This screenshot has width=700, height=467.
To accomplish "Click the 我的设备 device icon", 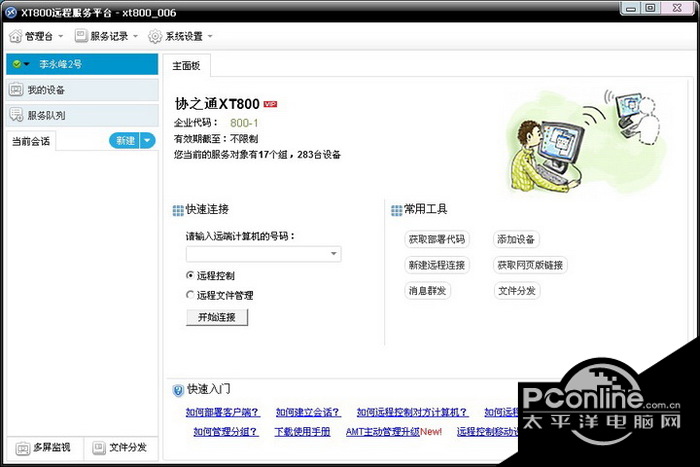I will 16,90.
